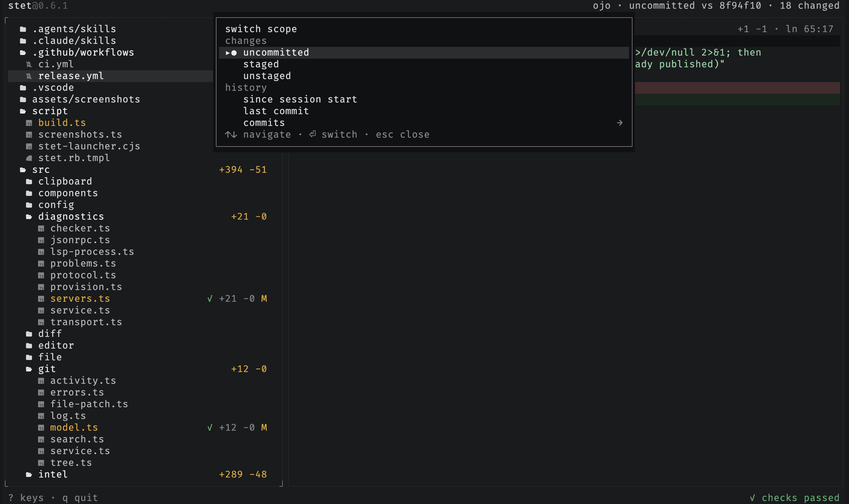Click the .claude/skills folder icon
Viewport: 849px width, 504px height.
point(23,41)
